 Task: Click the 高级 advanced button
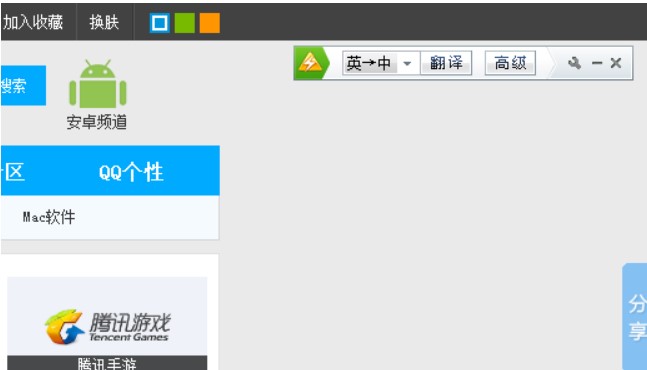(510, 63)
